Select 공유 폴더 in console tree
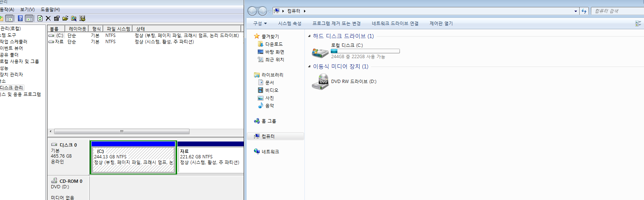The width and height of the screenshot is (644, 200). [x=9, y=55]
